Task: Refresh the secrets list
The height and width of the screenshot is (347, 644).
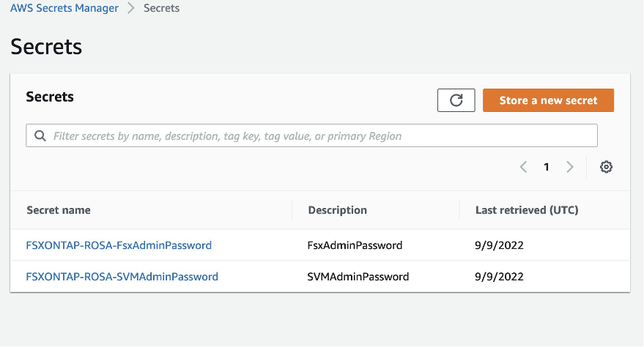Action: 456,100
